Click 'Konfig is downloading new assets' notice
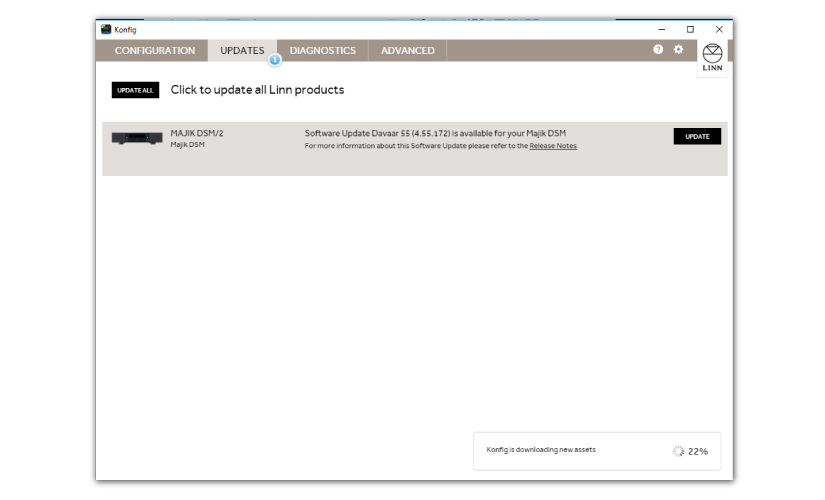This screenshot has height=500, width=825. click(541, 449)
